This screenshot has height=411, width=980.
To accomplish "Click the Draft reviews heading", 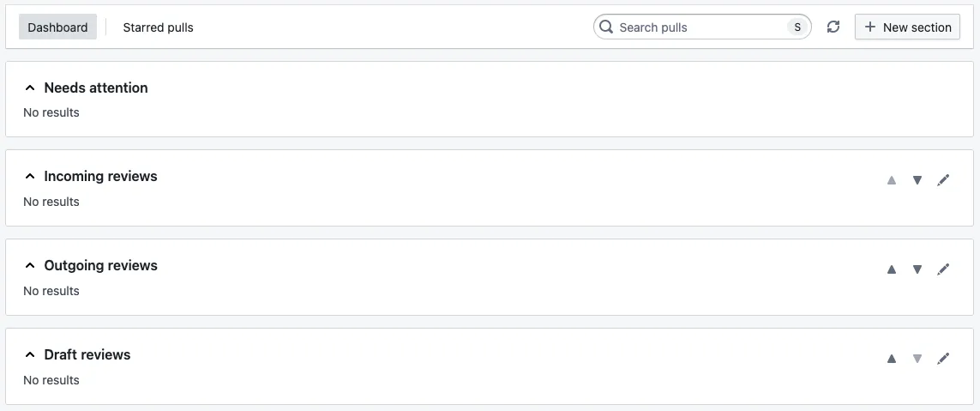I will tap(87, 355).
